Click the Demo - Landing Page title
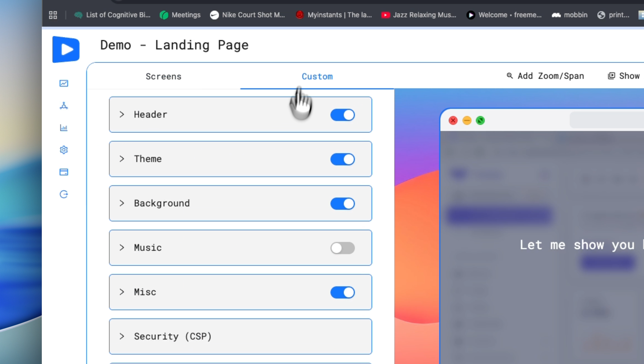The image size is (644, 364). pyautogui.click(x=174, y=45)
